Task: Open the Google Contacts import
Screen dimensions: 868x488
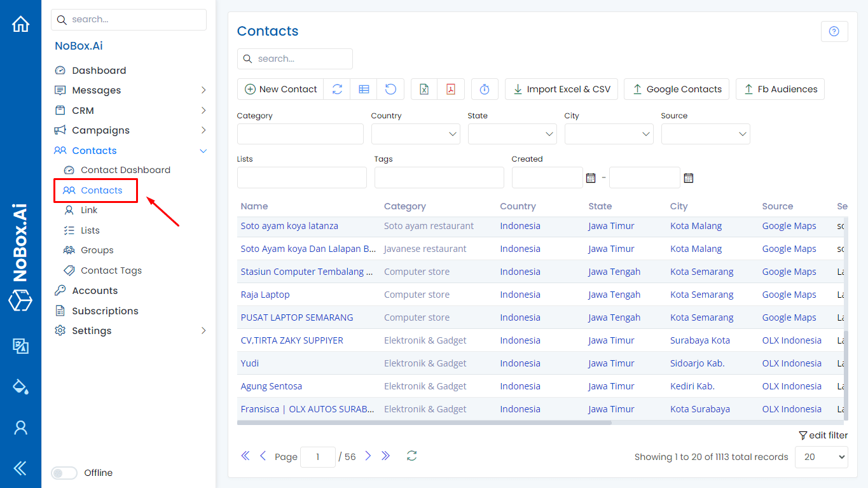Action: tap(676, 89)
